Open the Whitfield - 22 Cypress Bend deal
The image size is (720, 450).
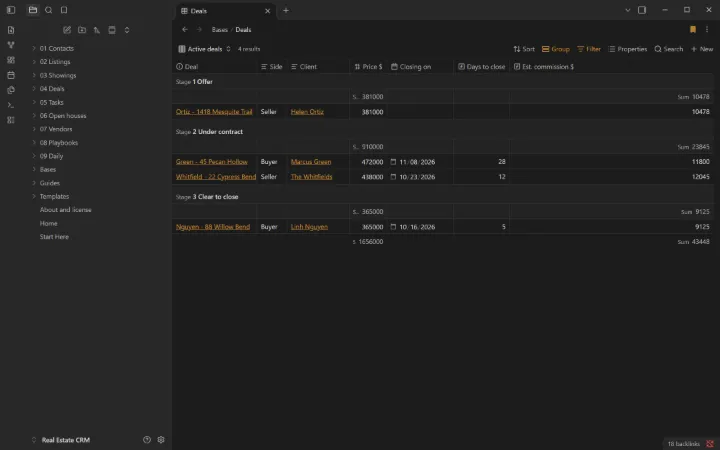pyautogui.click(x=216, y=177)
